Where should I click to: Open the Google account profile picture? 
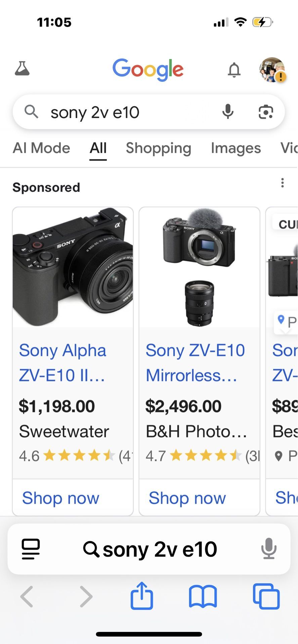pyautogui.click(x=272, y=69)
